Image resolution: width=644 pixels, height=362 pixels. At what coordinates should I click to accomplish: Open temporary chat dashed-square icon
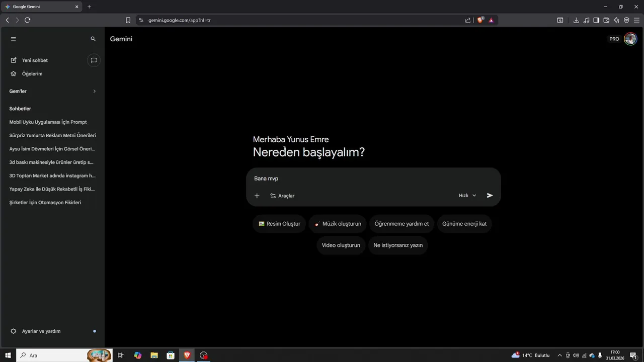(94, 60)
